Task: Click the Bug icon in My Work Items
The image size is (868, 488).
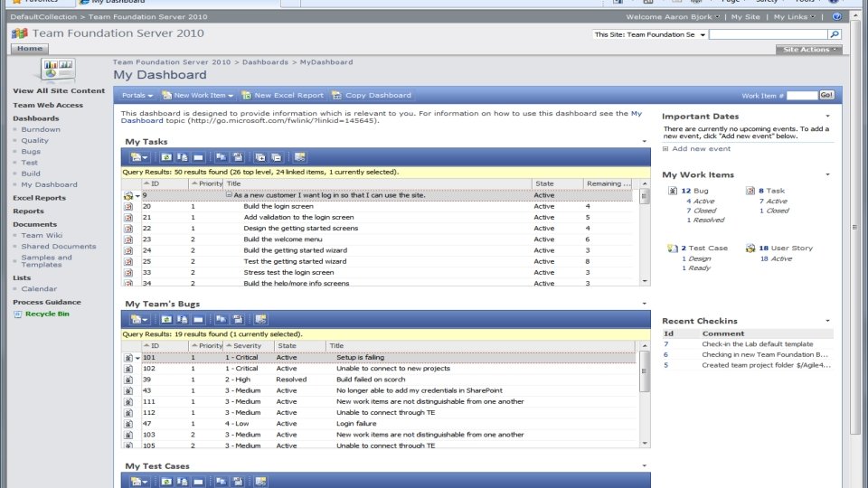Action: [x=673, y=191]
